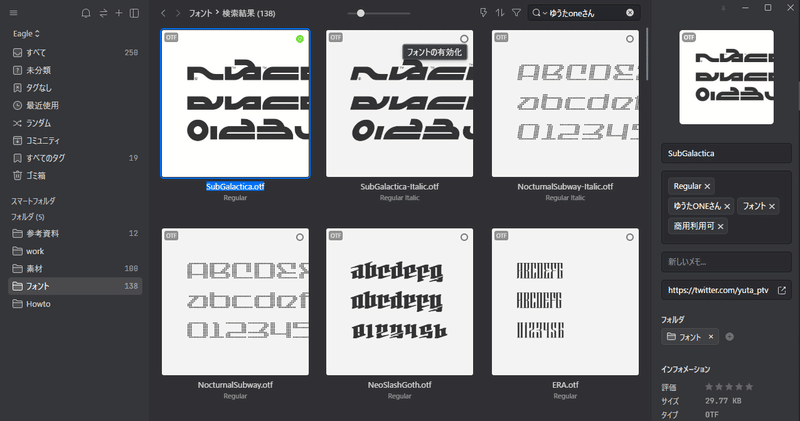Open the filter funnel icon

coord(516,13)
